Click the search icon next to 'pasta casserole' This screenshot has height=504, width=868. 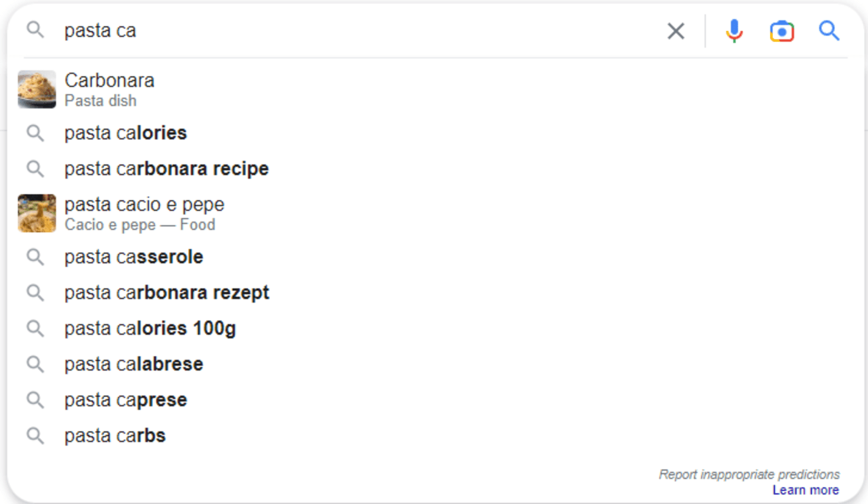click(35, 257)
